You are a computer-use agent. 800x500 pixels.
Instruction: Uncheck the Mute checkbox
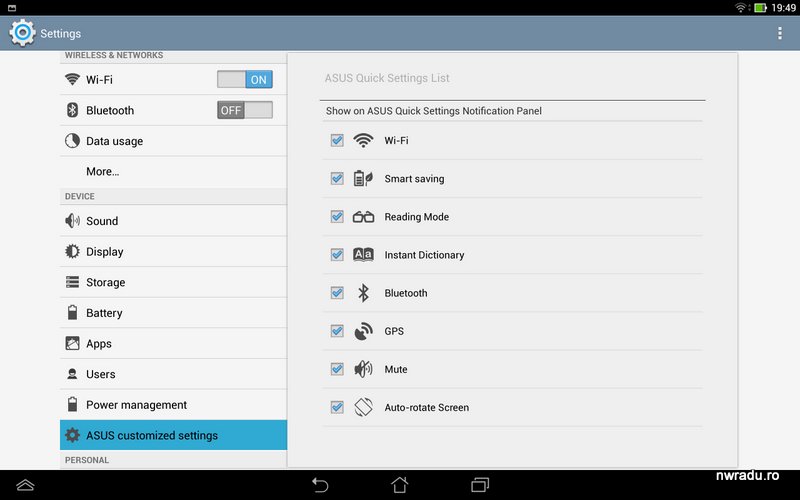pyautogui.click(x=337, y=369)
